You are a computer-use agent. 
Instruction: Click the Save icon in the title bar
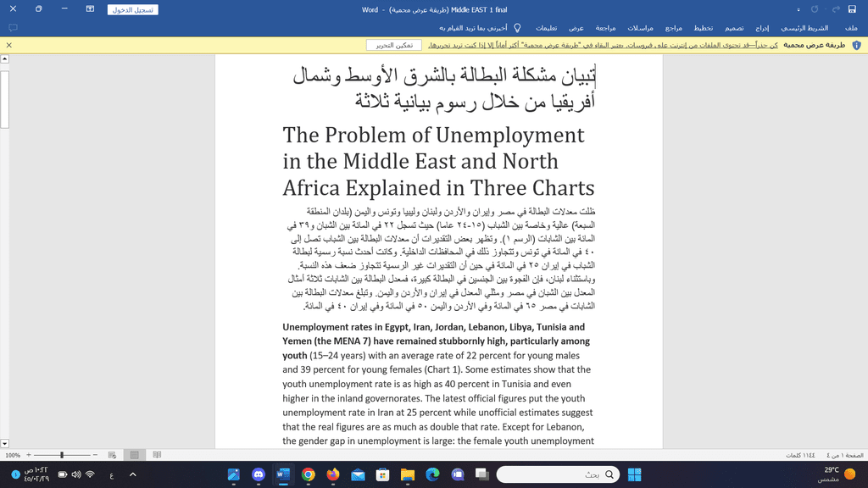pos(852,9)
